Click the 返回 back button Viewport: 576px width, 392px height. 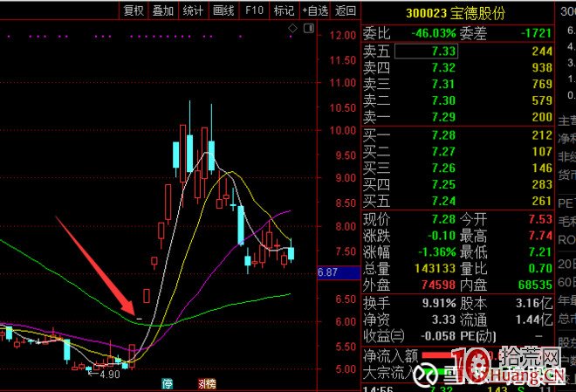click(346, 10)
